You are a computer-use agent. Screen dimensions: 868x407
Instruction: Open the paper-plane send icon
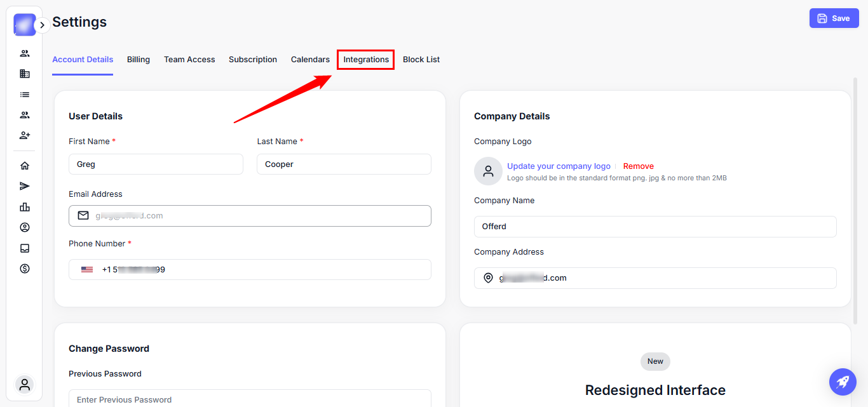[x=25, y=186]
